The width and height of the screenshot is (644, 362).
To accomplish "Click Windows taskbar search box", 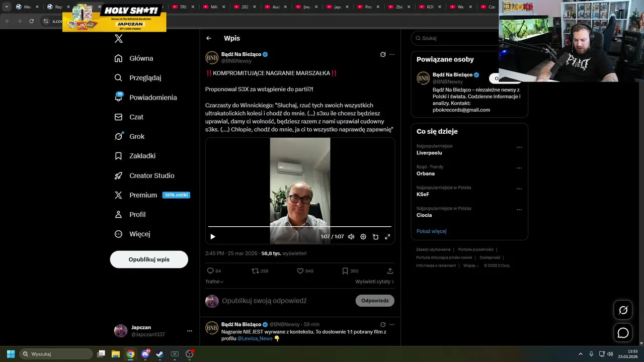I will click(x=56, y=354).
